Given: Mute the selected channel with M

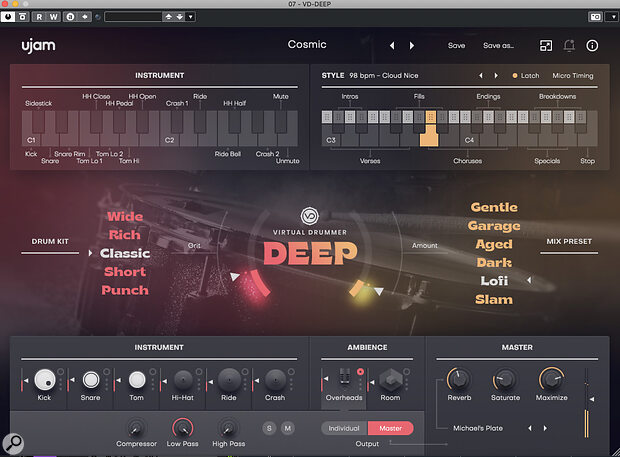Looking at the screenshot, I should (287, 428).
